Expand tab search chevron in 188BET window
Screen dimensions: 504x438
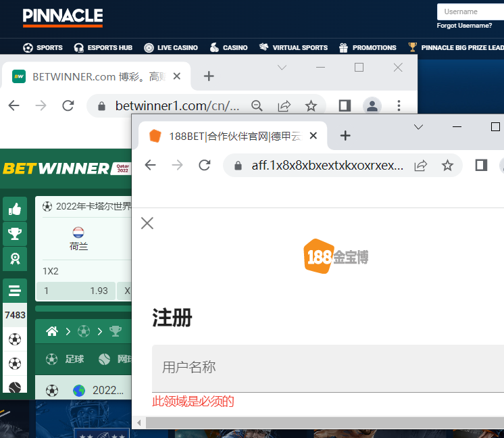point(418,127)
